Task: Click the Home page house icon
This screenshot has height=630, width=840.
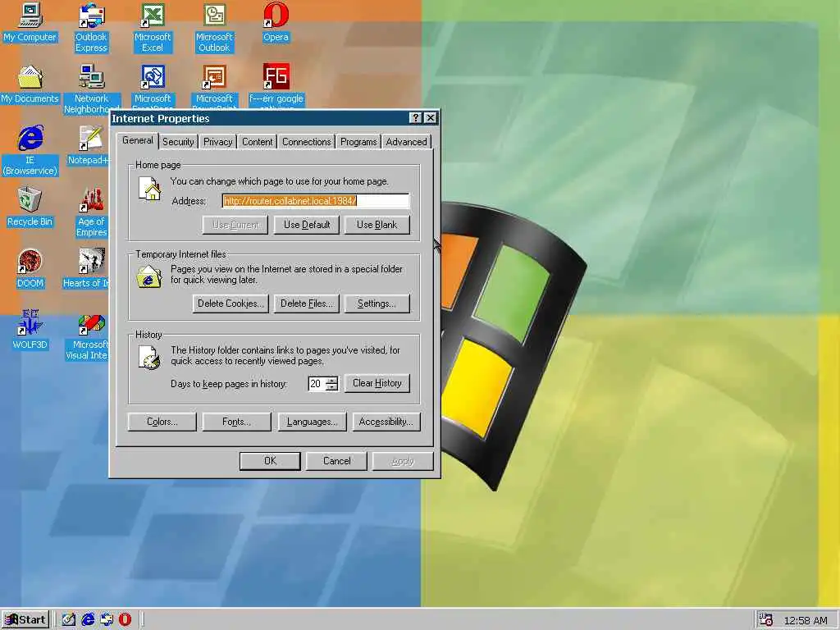Action: click(150, 189)
